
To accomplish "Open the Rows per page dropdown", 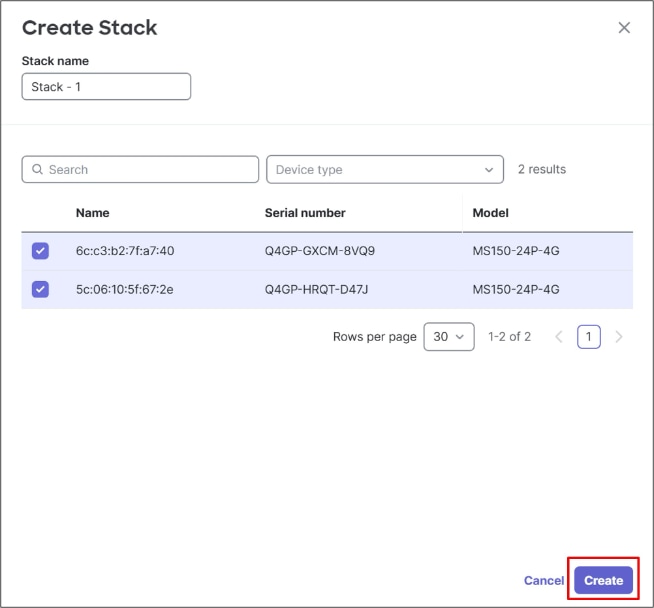I will click(x=449, y=337).
